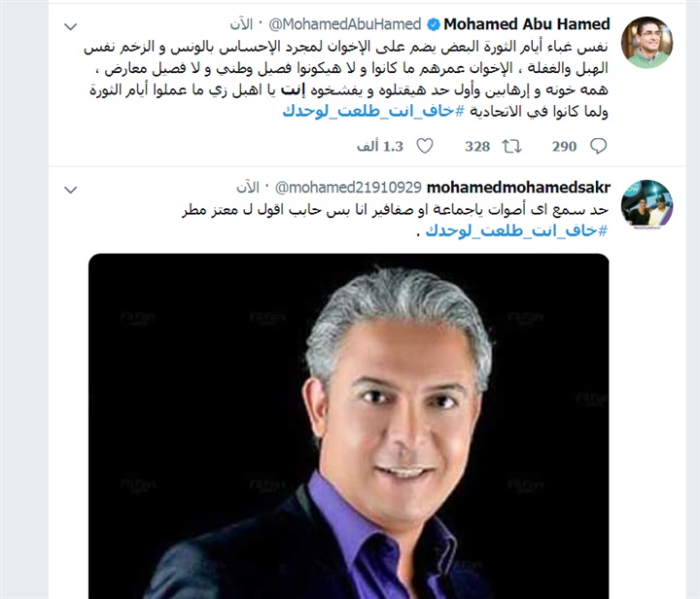Open the @mohamed21910929 handle link
Screen dimensions: 700x599
[348, 188]
